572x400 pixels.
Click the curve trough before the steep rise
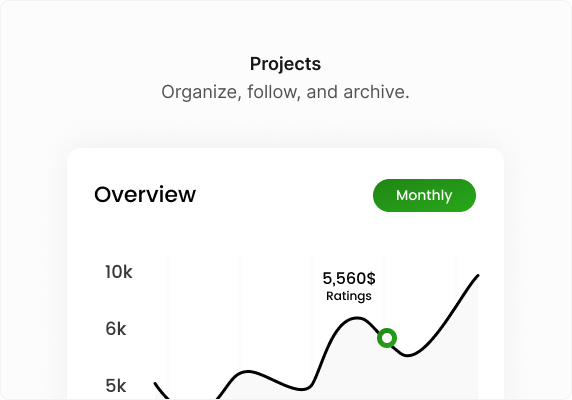click(x=302, y=389)
